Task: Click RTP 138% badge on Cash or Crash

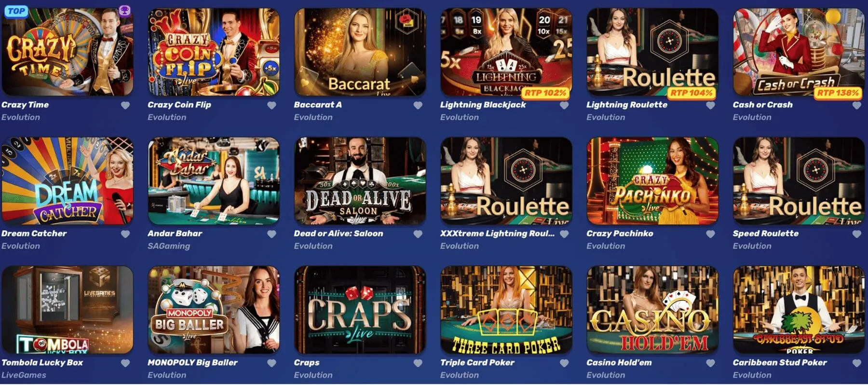Action: click(x=838, y=93)
